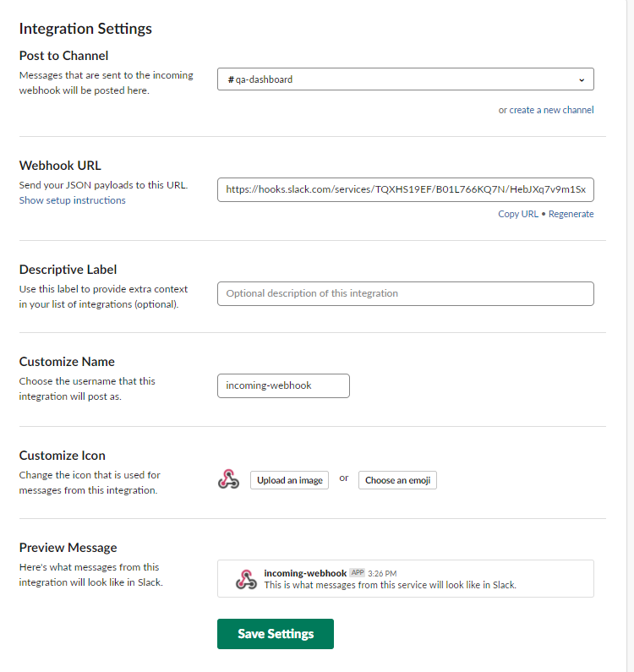Image resolution: width=634 pixels, height=672 pixels.
Task: Click the Integration Settings heading
Action: [85, 29]
